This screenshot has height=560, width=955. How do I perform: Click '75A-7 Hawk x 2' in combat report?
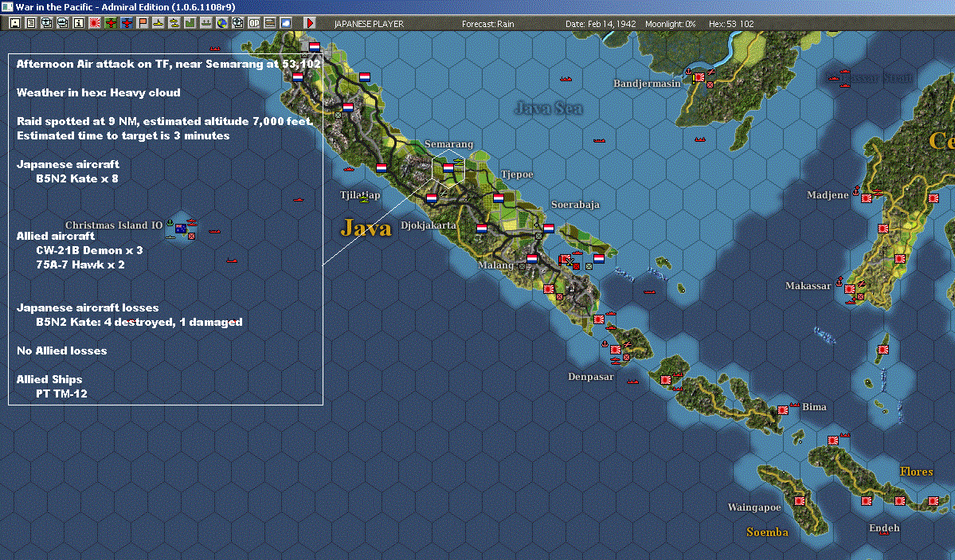(x=80, y=264)
